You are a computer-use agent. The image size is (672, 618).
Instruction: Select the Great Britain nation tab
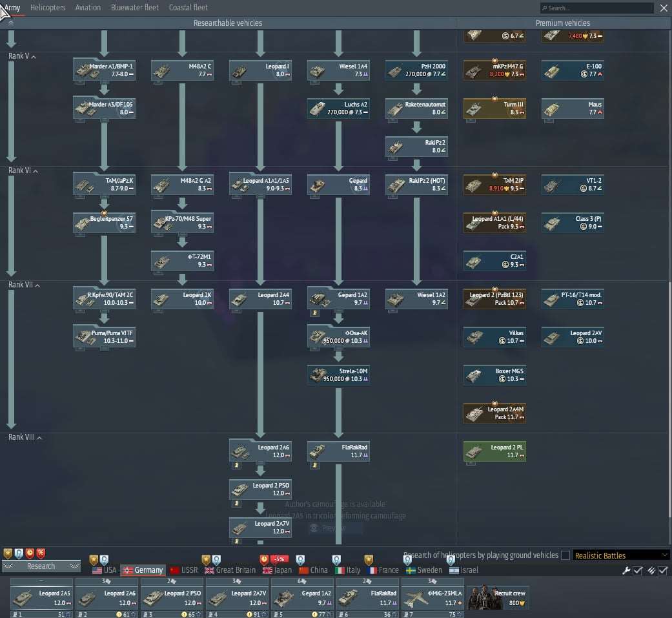230,570
